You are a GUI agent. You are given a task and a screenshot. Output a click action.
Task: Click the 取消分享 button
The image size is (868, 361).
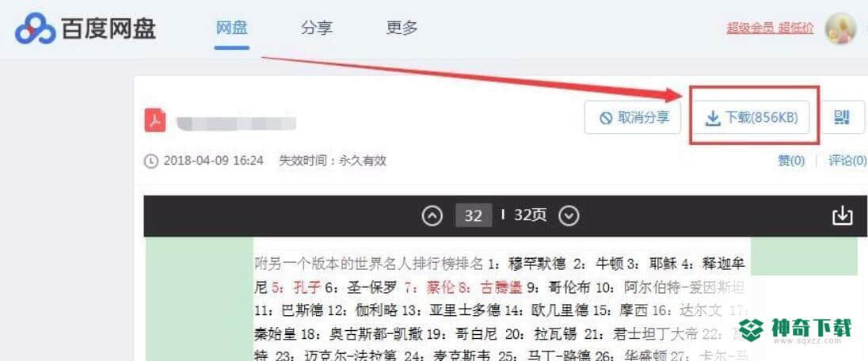pos(633,117)
